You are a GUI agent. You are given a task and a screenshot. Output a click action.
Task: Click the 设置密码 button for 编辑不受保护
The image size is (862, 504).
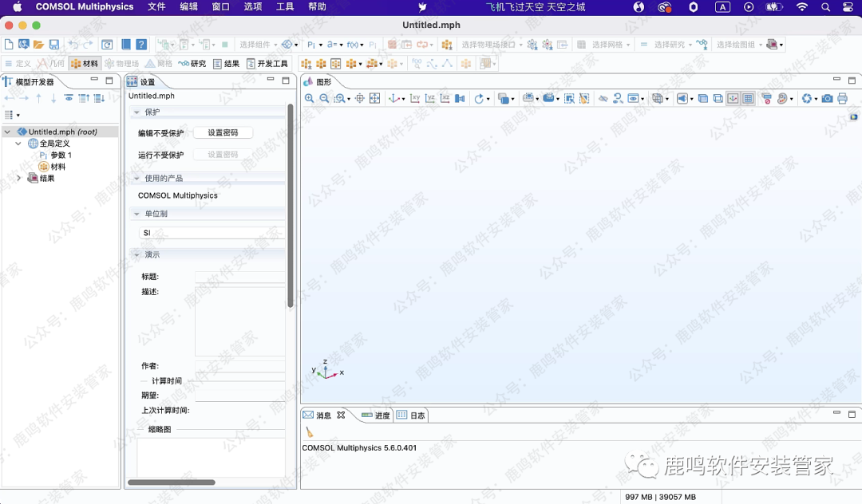tap(223, 133)
